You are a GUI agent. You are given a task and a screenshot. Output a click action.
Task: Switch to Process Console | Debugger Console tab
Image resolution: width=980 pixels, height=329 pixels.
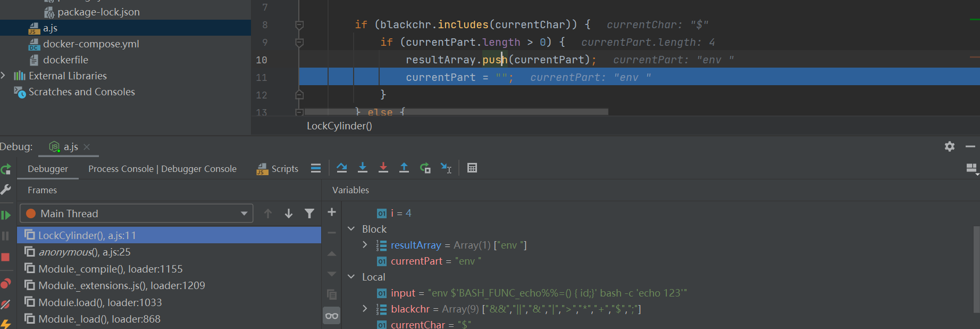pyautogui.click(x=162, y=169)
